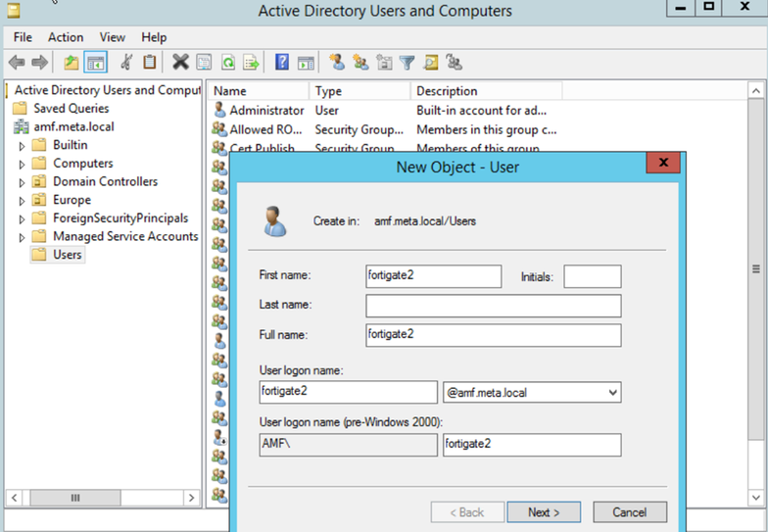The image size is (768, 532).
Task: Click the tree pane horizontal scroll right arrow
Action: click(x=192, y=498)
